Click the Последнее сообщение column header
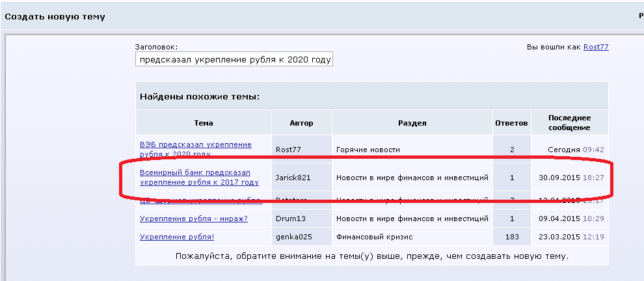Viewport: 644px width, 281px height. click(x=569, y=122)
